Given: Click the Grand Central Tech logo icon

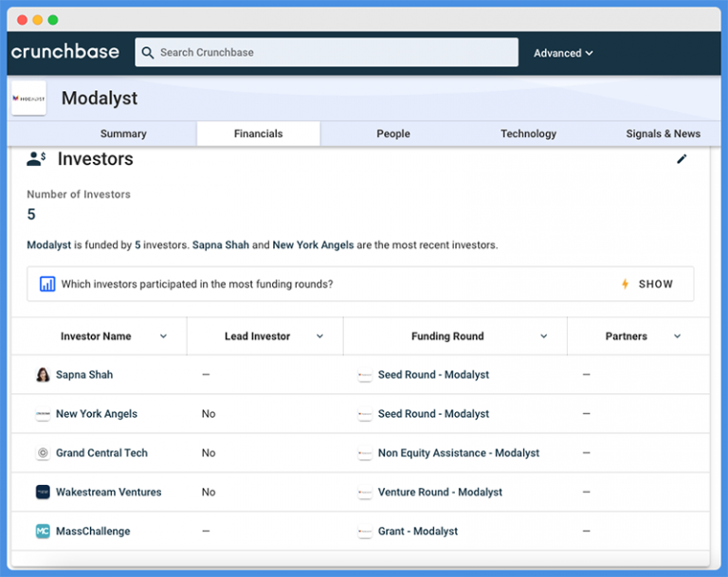Looking at the screenshot, I should click(43, 453).
